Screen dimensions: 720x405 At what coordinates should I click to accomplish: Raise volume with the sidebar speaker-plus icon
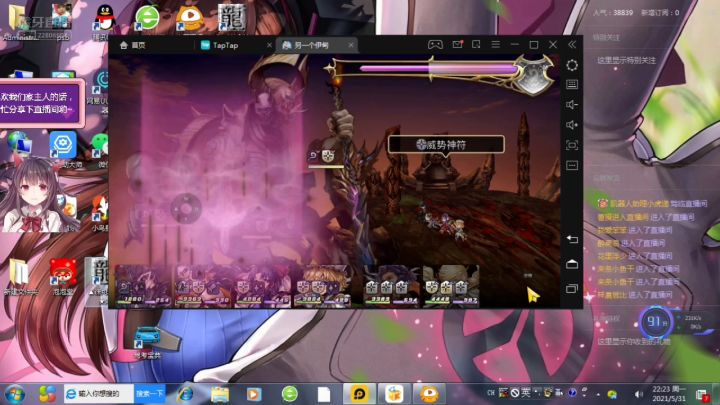click(x=572, y=125)
